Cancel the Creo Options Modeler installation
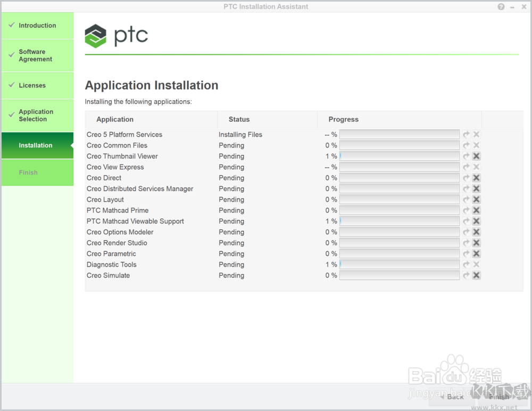 pos(476,232)
